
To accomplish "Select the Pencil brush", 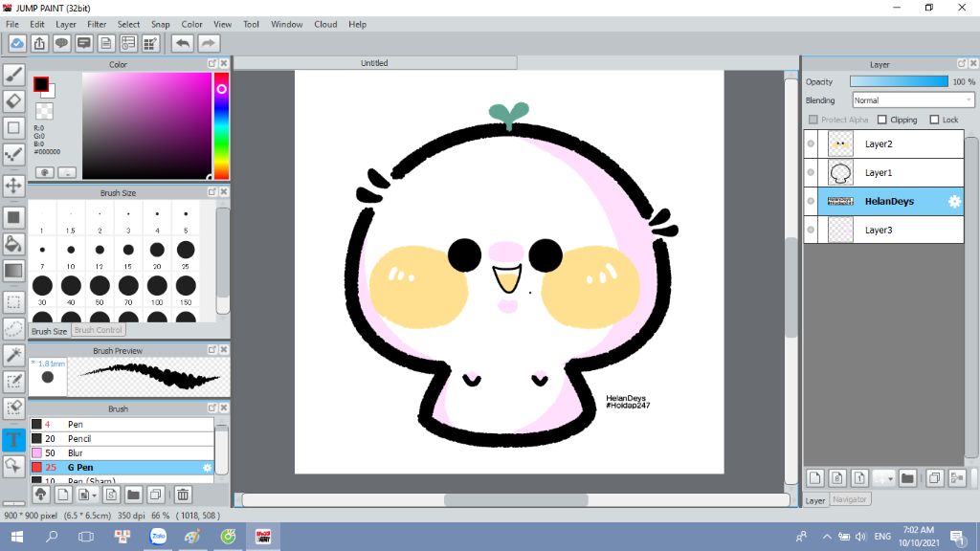I will click(122, 438).
